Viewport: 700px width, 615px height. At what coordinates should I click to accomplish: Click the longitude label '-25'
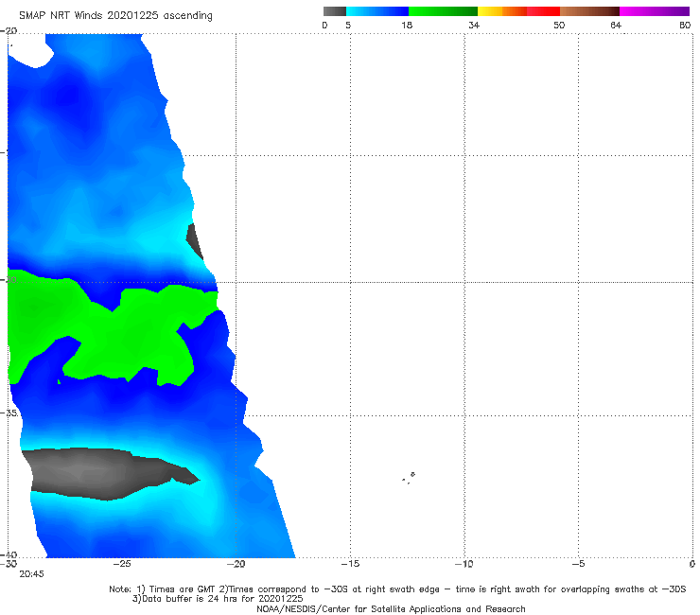(122, 564)
